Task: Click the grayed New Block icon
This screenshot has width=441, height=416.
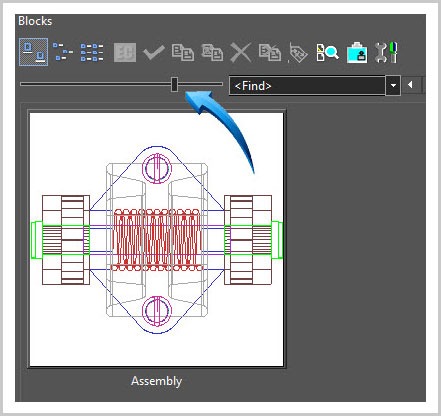Action: [125, 52]
